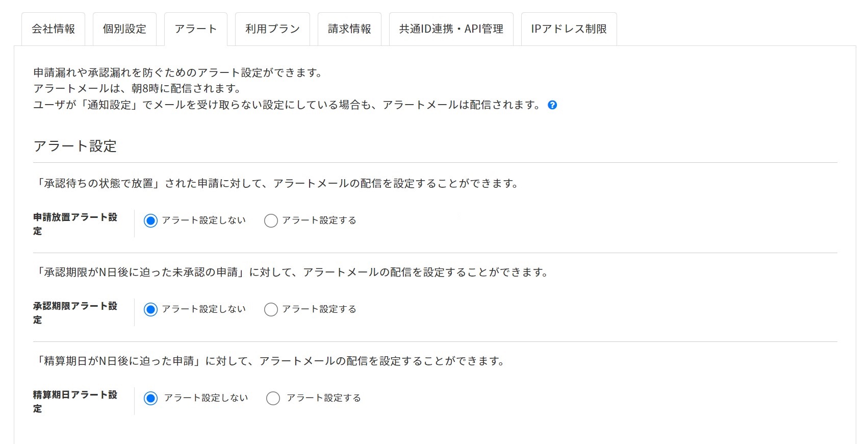Open the 会社情報 tab
Screen dimensions: 868x444
[53, 29]
